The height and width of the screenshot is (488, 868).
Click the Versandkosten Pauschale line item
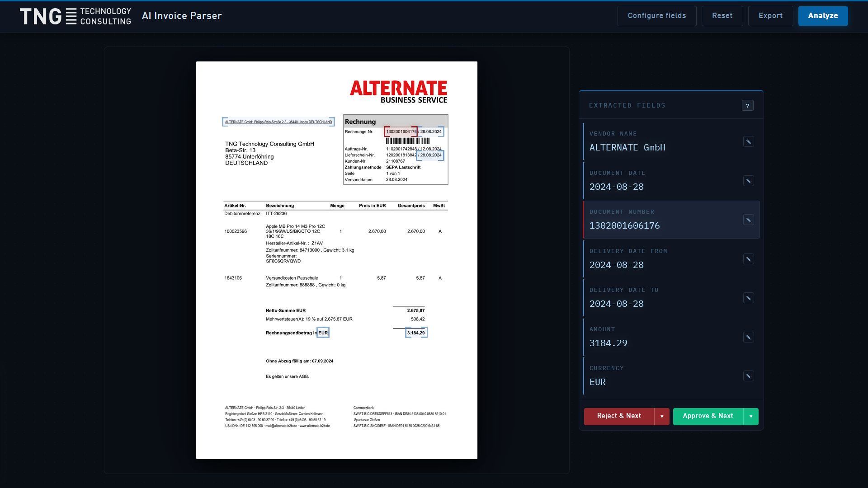292,278
